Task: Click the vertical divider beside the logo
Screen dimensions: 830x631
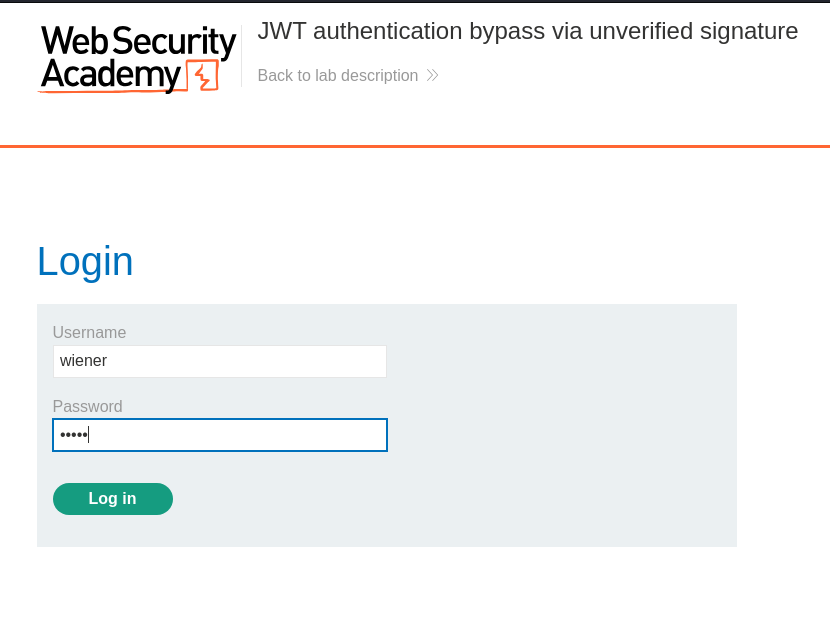Action: point(242,56)
